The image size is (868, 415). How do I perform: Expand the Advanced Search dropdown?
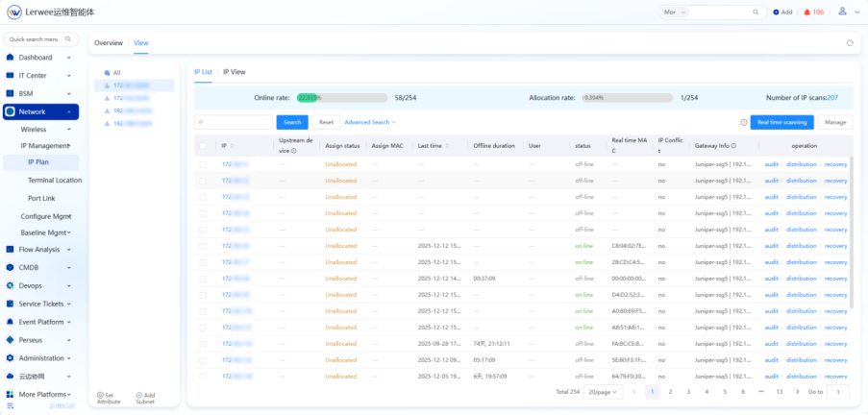[370, 122]
